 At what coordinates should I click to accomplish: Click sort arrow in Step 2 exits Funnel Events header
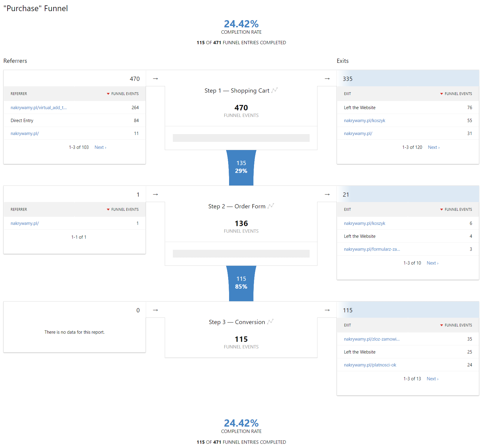(442, 210)
